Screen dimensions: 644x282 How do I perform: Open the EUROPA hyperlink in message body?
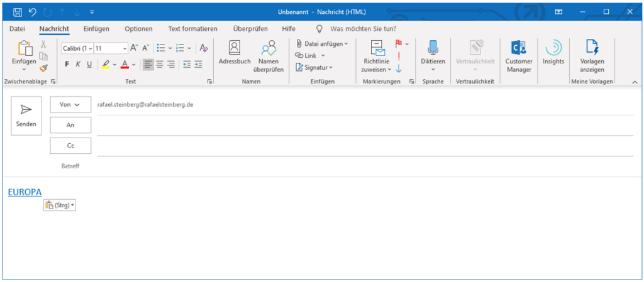(x=25, y=192)
